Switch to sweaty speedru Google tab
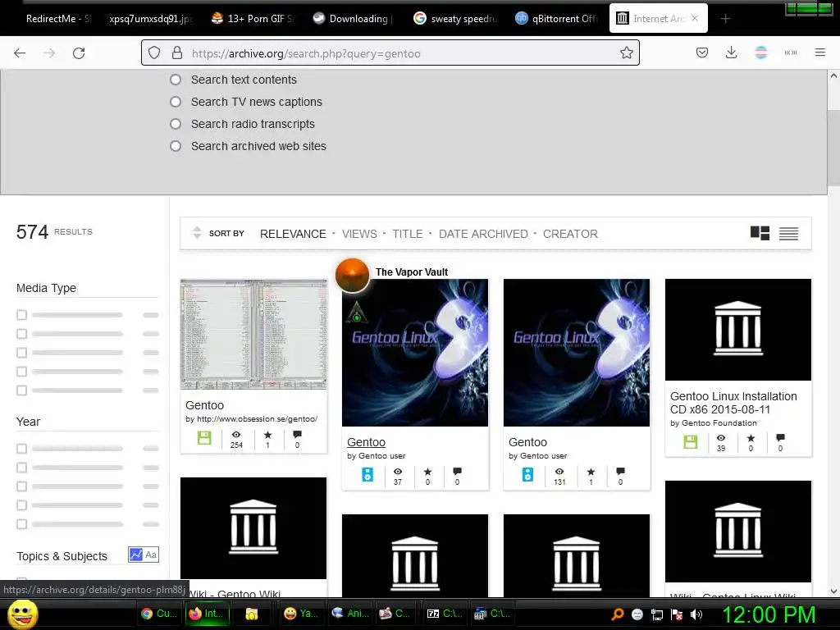 [456, 19]
